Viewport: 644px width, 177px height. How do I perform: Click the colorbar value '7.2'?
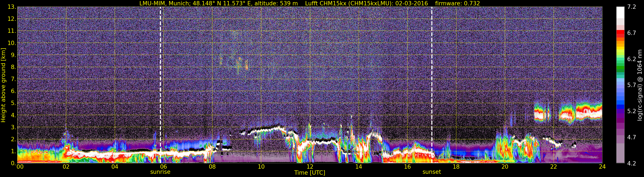[632, 7]
